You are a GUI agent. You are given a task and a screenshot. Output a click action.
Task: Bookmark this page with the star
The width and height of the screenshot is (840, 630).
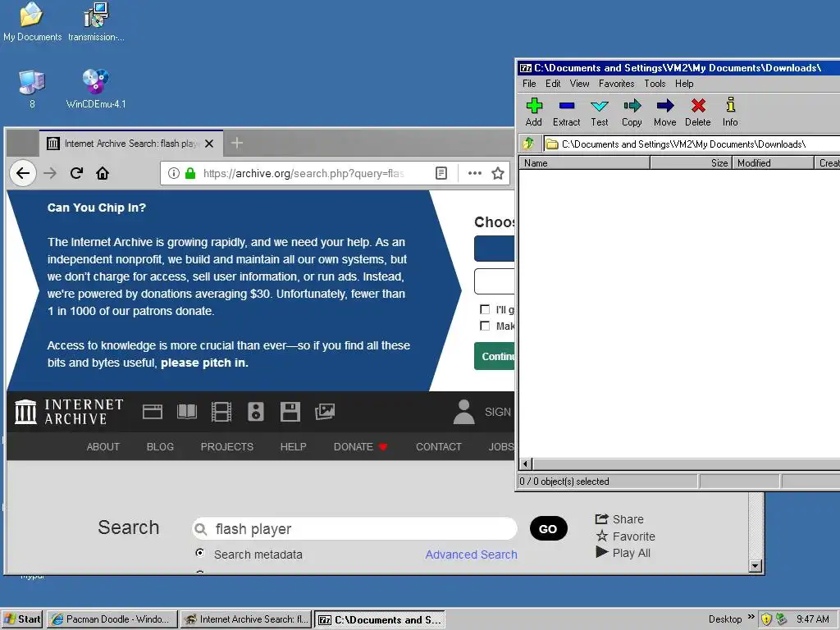[498, 173]
